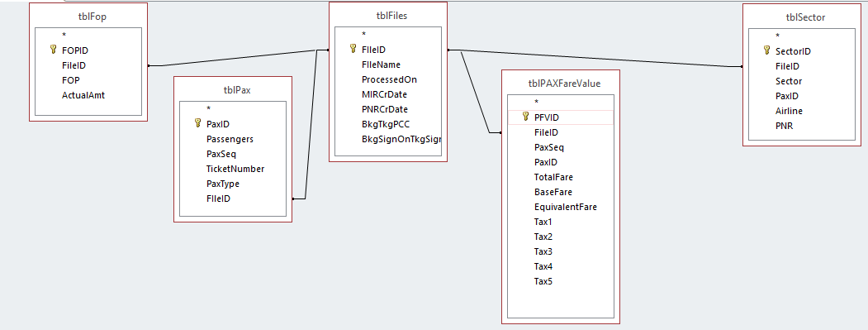
Task: Select the FileID field in tblFop
Action: [x=88, y=65]
